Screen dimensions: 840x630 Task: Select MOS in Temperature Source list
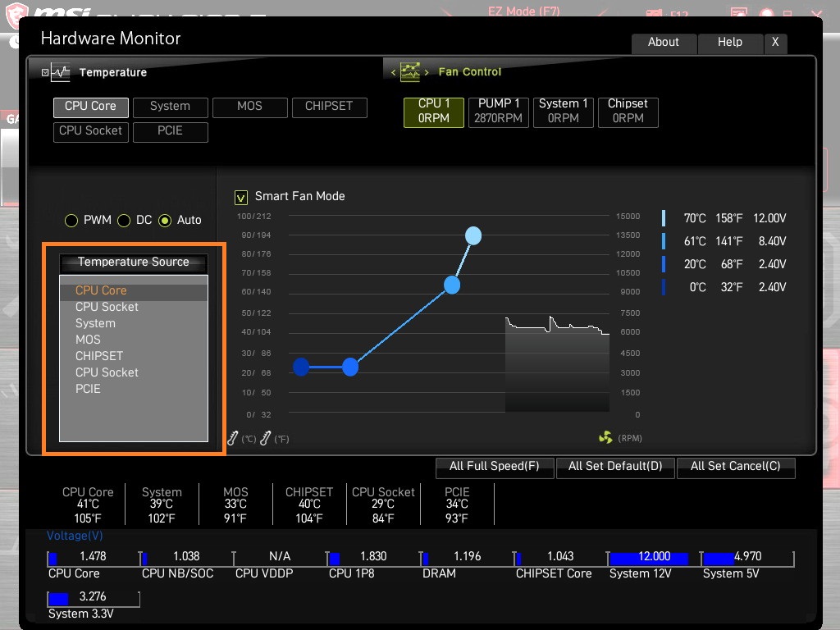tap(134, 340)
